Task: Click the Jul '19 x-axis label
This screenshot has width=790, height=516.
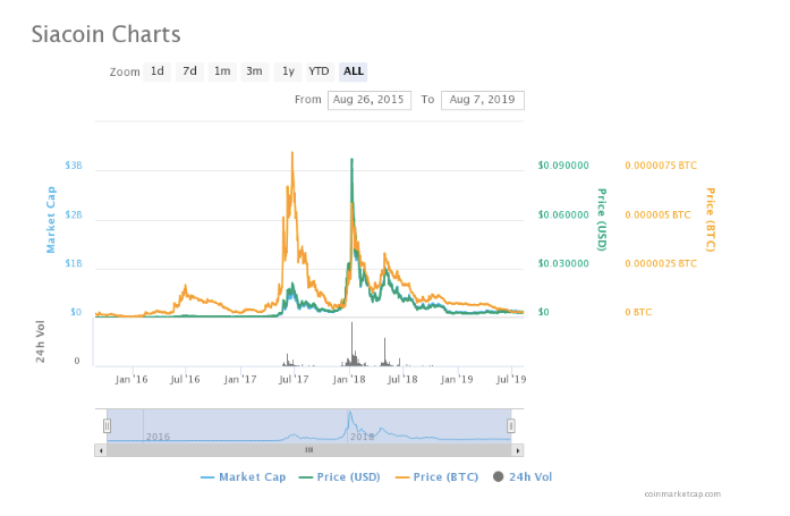Action: [511, 379]
